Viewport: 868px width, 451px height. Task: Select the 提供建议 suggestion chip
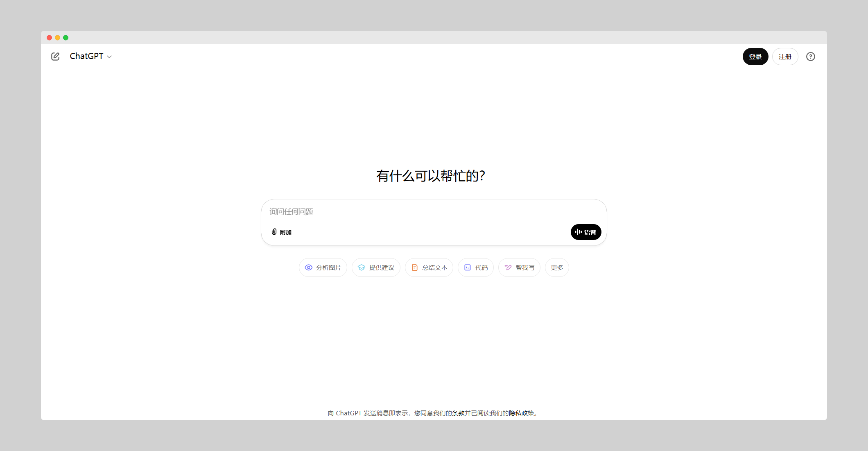tap(376, 267)
